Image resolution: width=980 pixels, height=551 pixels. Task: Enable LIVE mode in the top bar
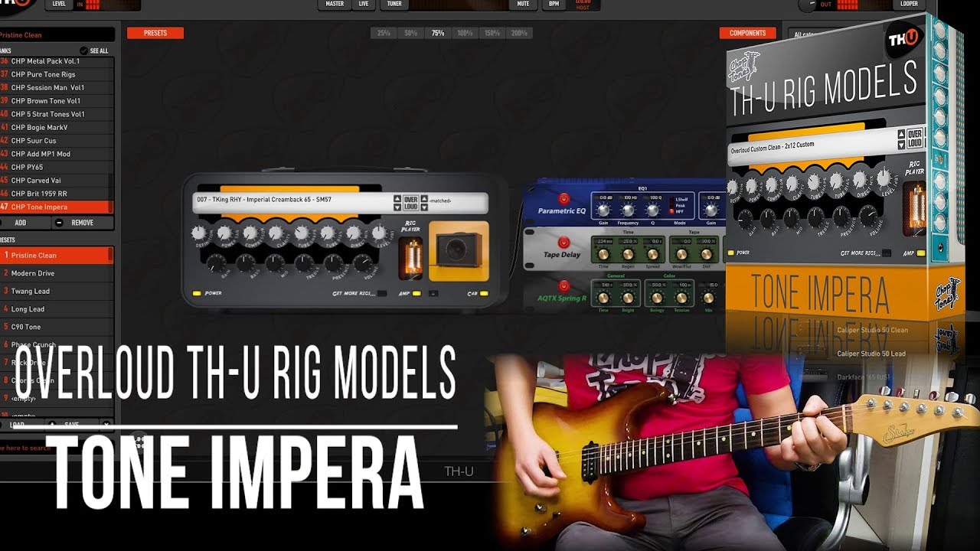point(363,4)
